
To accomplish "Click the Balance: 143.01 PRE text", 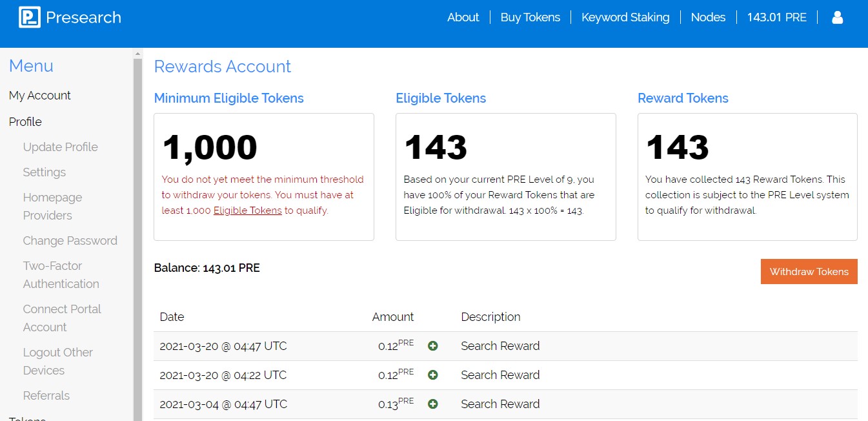I will click(x=207, y=268).
